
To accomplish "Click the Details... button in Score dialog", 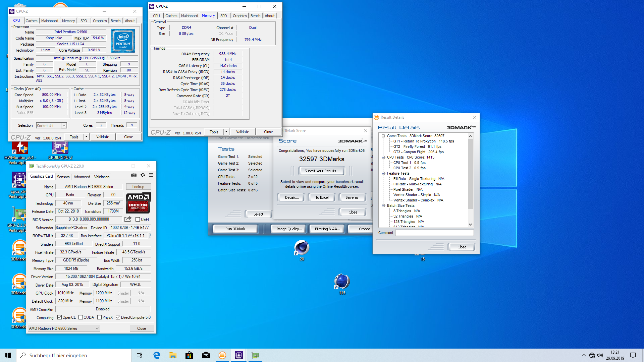I will click(292, 197).
